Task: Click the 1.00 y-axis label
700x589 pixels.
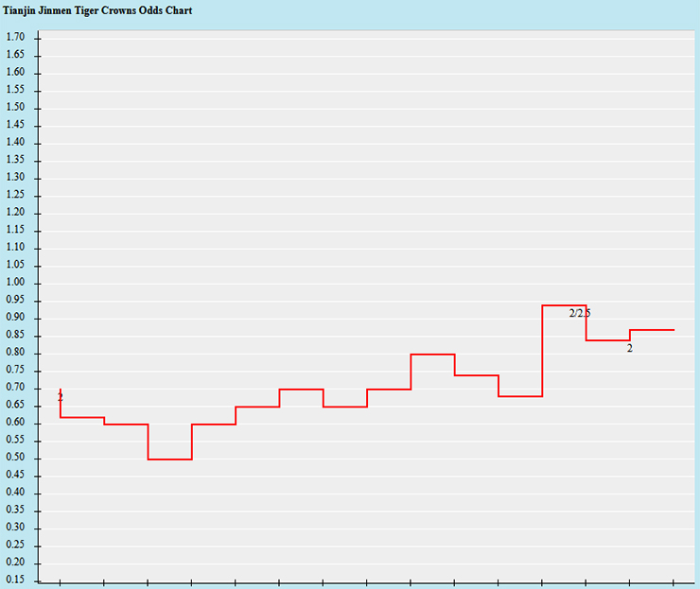Action: [14, 283]
